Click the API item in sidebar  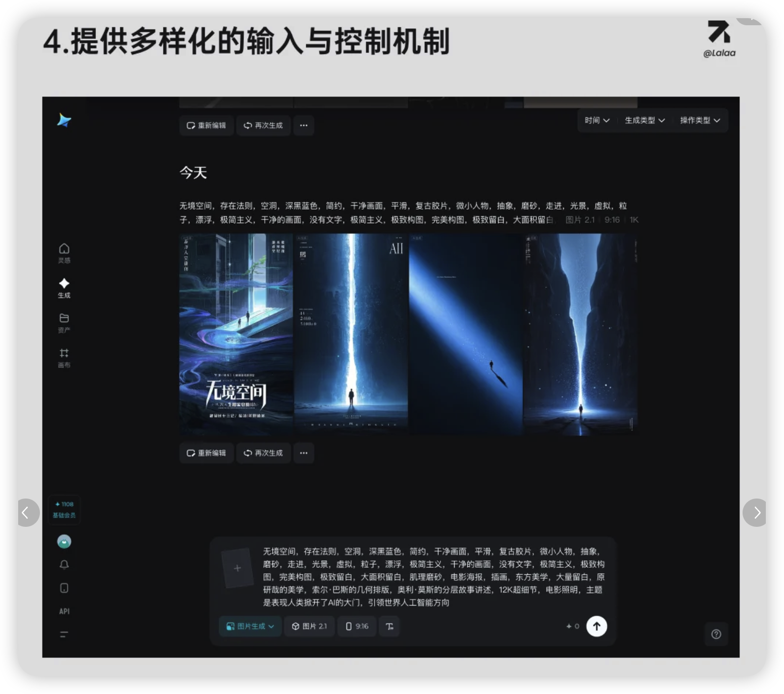[x=64, y=611]
